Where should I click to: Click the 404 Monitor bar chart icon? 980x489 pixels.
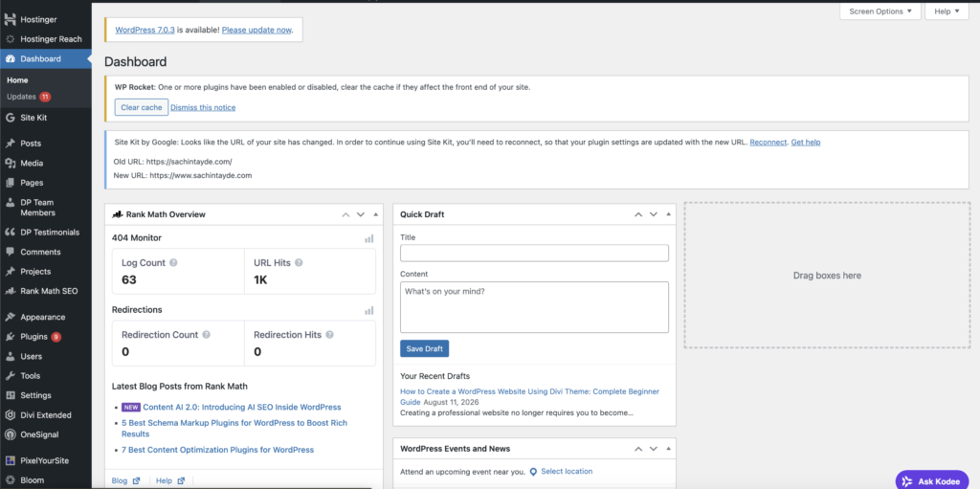click(369, 238)
